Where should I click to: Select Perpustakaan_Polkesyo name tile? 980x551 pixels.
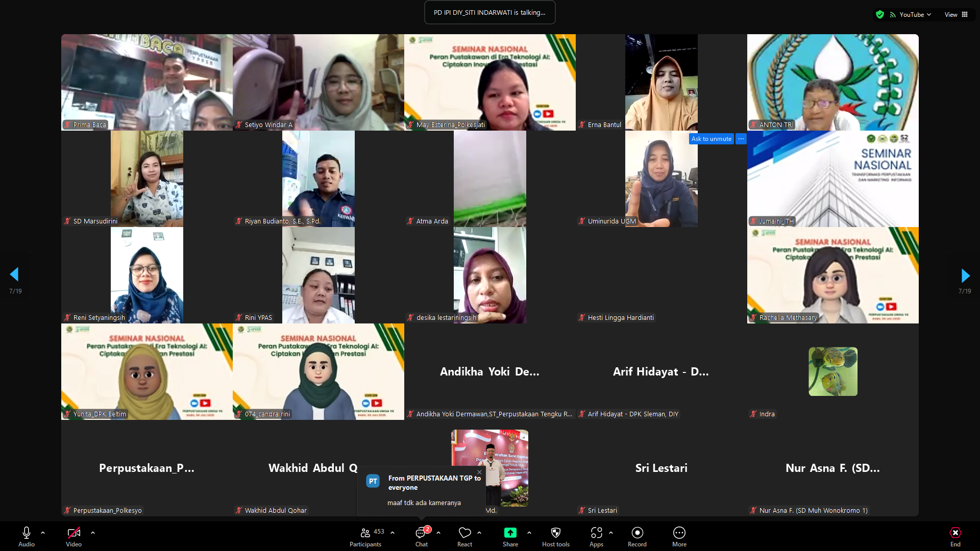pyautogui.click(x=147, y=468)
